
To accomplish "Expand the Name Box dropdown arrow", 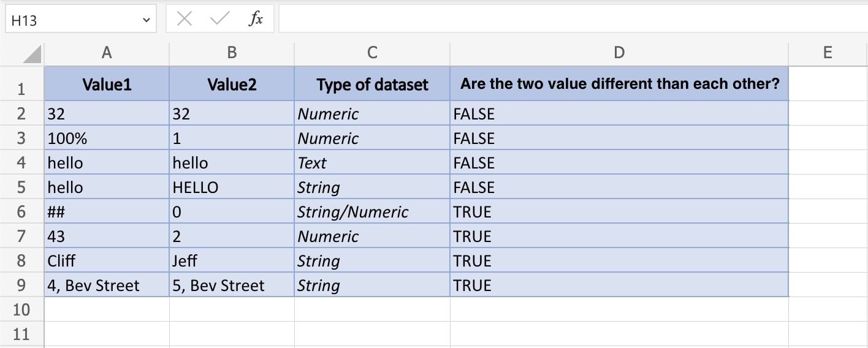I will pyautogui.click(x=146, y=20).
